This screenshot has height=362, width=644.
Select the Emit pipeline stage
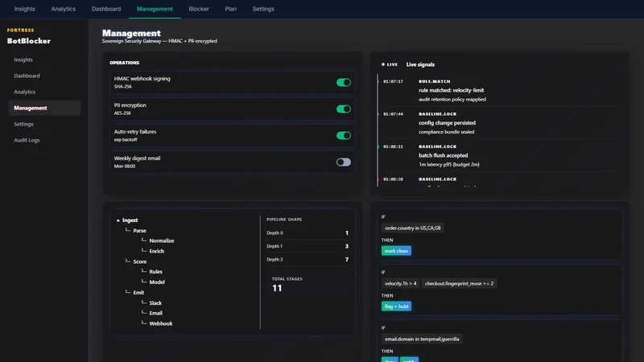pyautogui.click(x=138, y=293)
